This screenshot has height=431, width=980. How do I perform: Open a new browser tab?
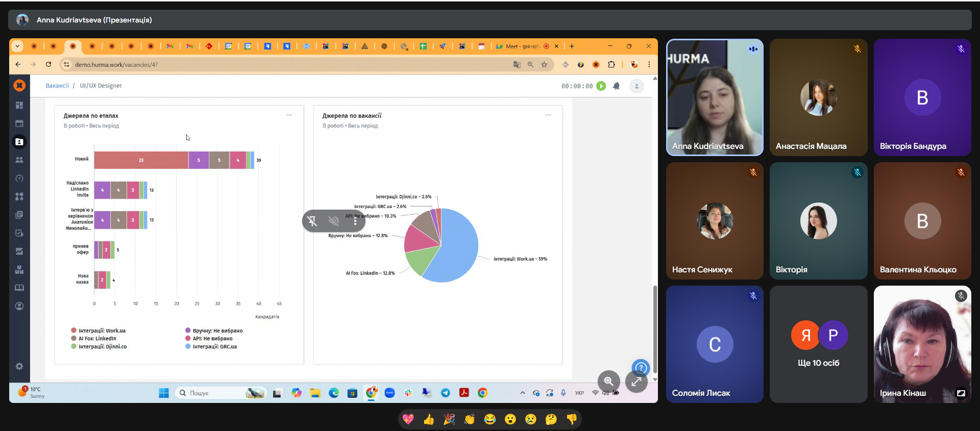coord(572,46)
